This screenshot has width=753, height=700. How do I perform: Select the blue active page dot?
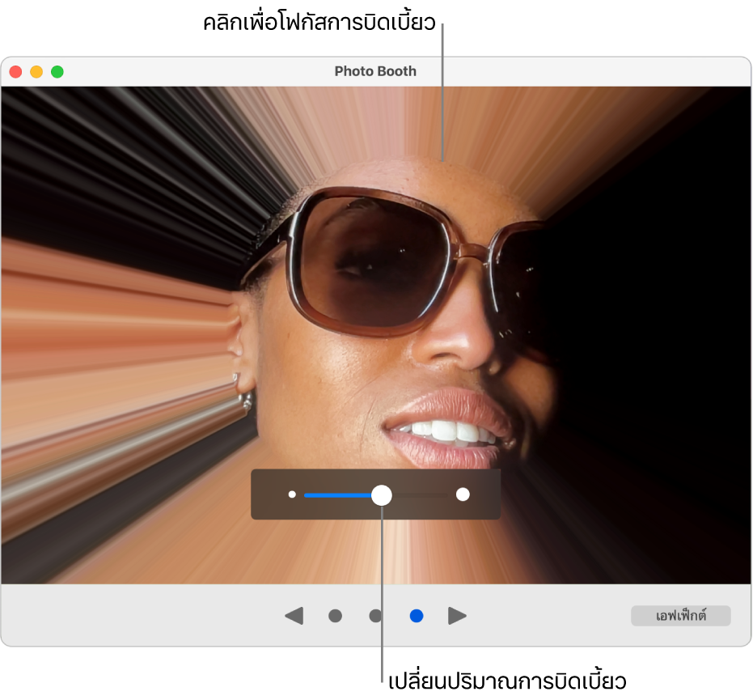pyautogui.click(x=417, y=616)
